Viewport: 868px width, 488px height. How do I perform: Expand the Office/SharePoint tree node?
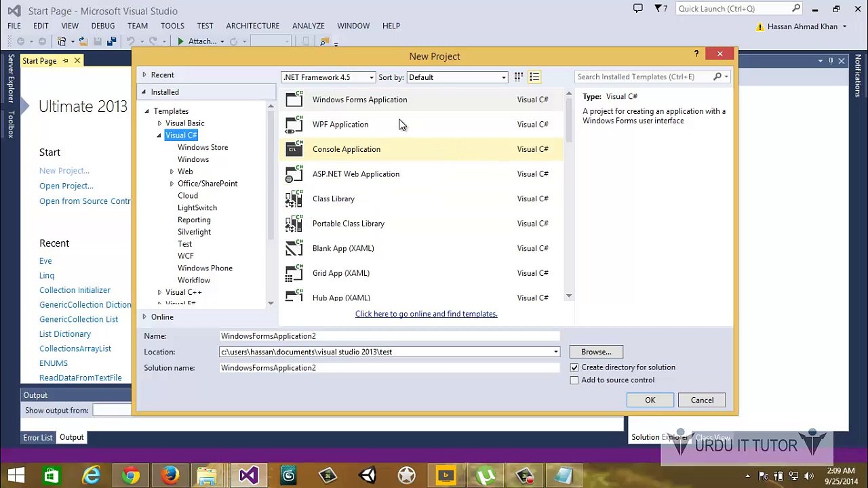click(172, 184)
